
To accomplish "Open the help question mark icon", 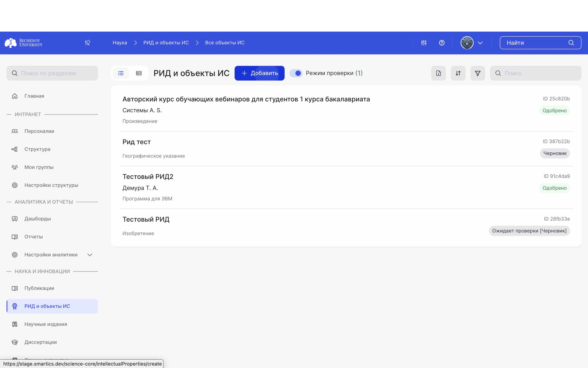I will 442,43.
